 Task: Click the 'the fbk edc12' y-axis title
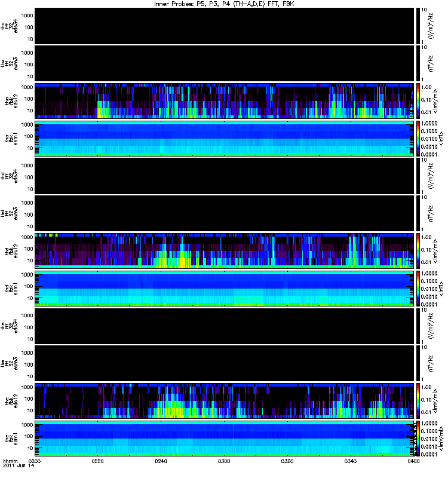11,401
